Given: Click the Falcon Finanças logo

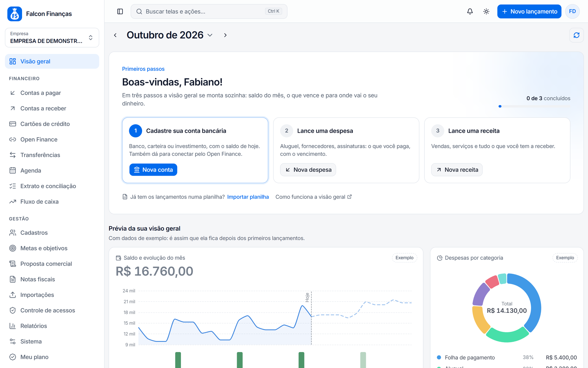Looking at the screenshot, I should [x=15, y=14].
